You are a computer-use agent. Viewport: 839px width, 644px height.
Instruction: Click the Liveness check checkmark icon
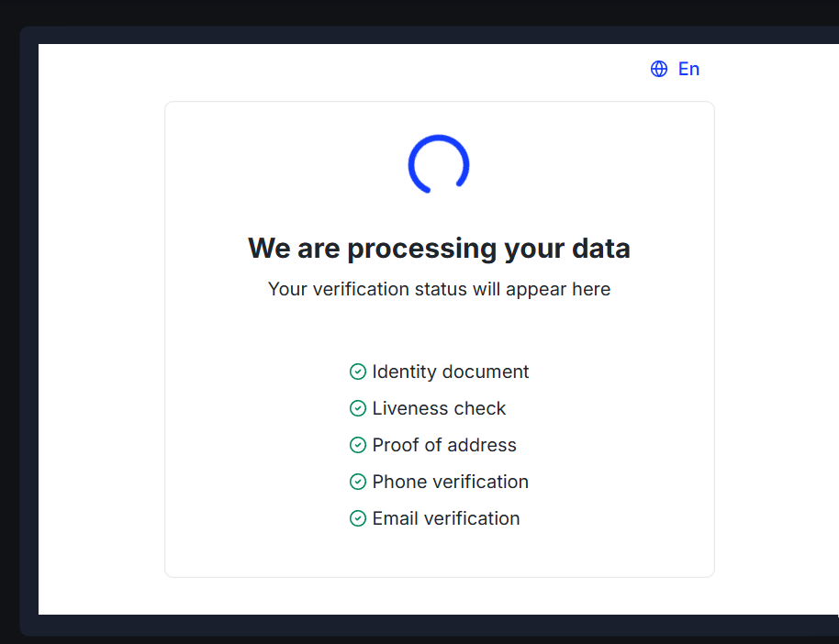(x=358, y=408)
